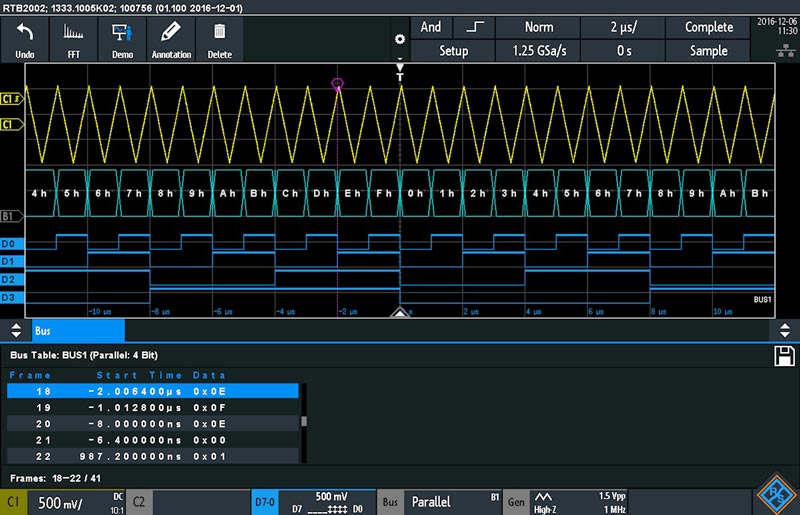Click the bus table scrollbar handle
800x515 pixels.
(304, 421)
